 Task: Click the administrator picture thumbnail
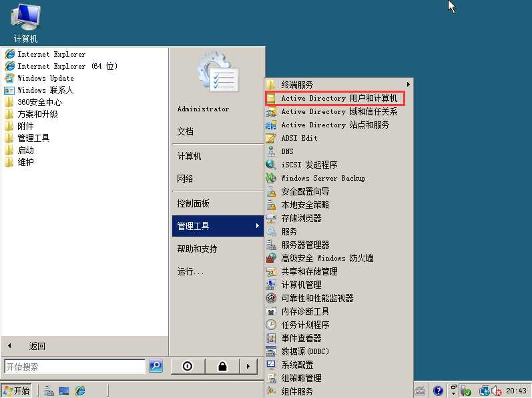pyautogui.click(x=218, y=73)
